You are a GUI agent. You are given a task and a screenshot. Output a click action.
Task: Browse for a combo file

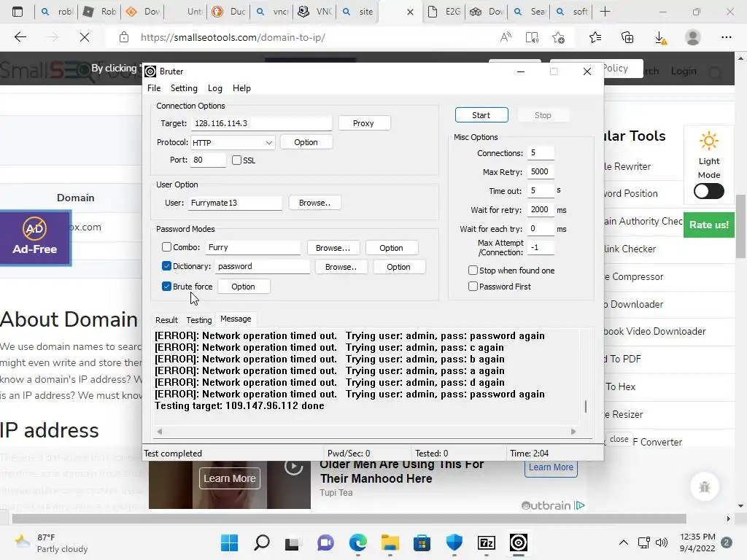(x=333, y=248)
